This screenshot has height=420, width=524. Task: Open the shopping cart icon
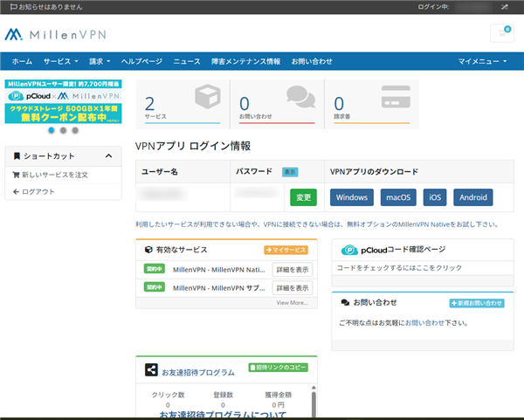pyautogui.click(x=501, y=33)
